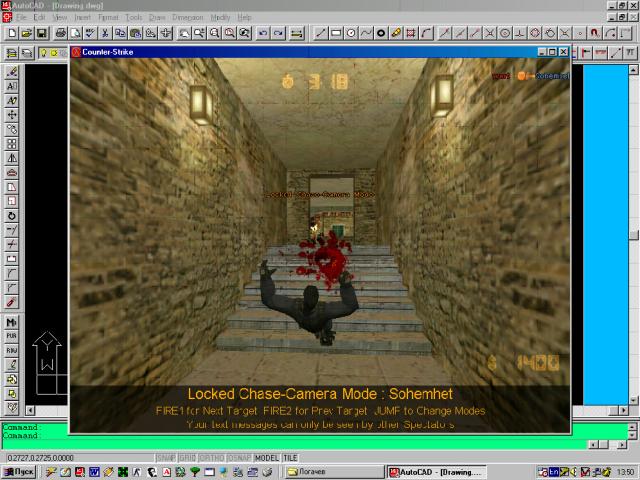
Task: Select the Line draw tool
Action: [321, 33]
